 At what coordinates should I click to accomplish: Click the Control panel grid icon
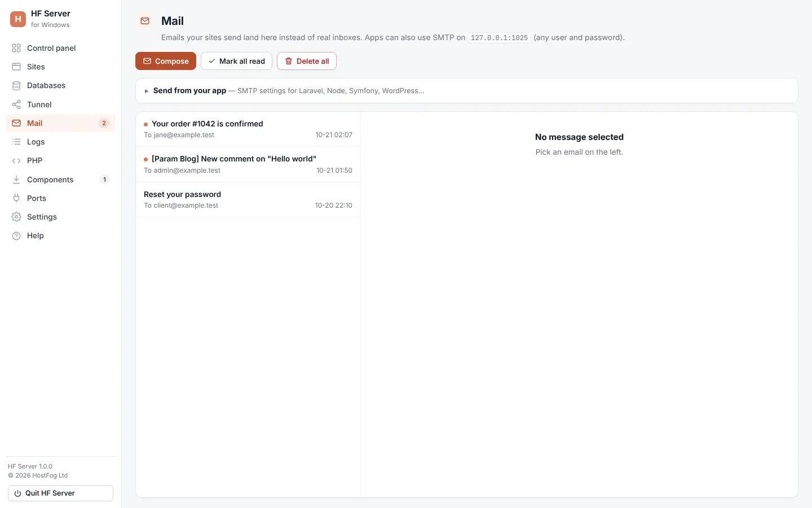tap(16, 48)
